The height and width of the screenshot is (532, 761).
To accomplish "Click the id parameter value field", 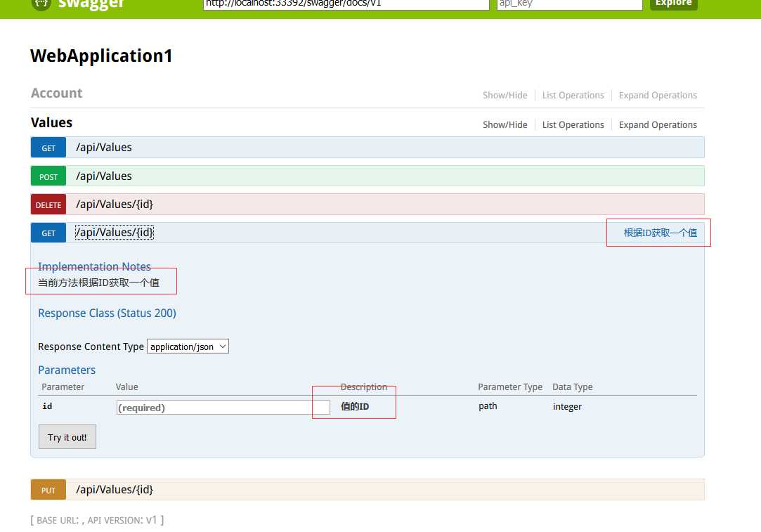I will [x=223, y=407].
